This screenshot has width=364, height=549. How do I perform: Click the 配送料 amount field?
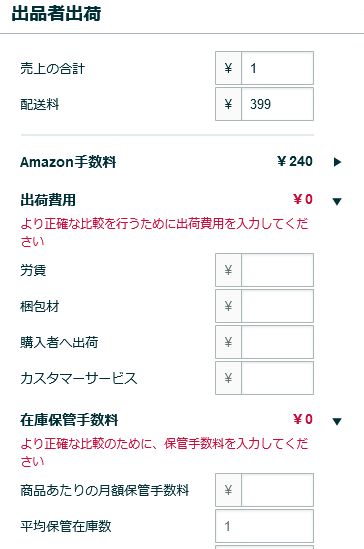click(277, 104)
